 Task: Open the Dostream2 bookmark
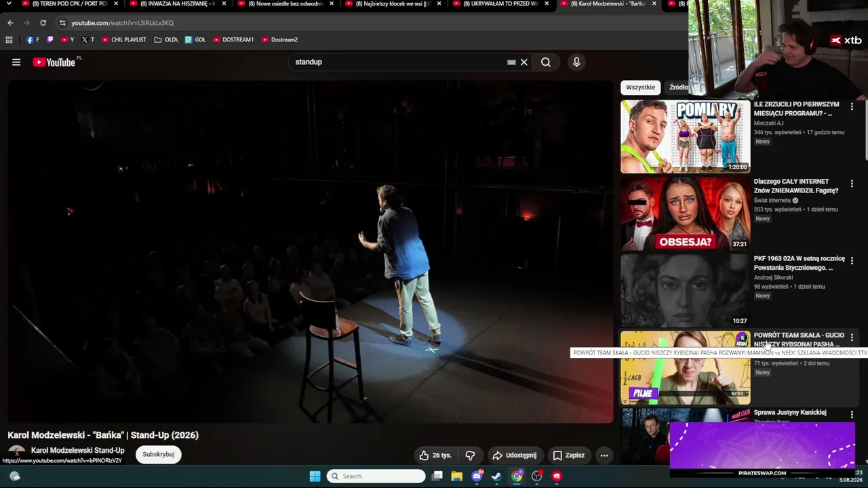coord(279,40)
